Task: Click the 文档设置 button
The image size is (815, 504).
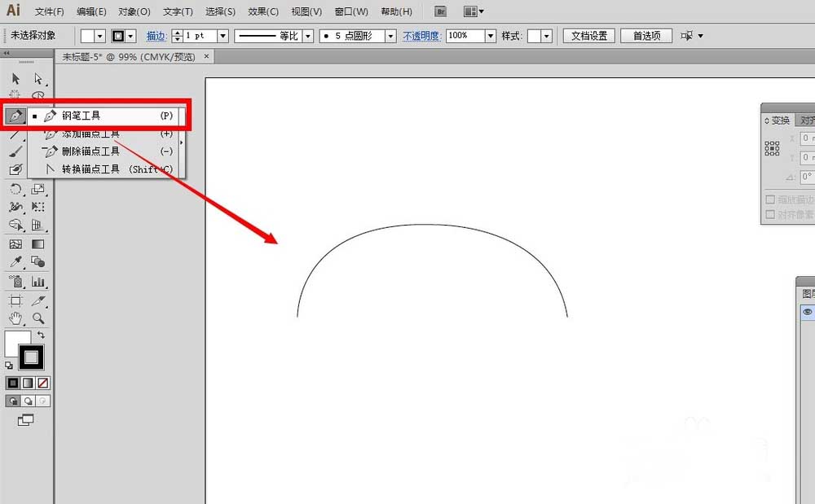Action: 589,36
